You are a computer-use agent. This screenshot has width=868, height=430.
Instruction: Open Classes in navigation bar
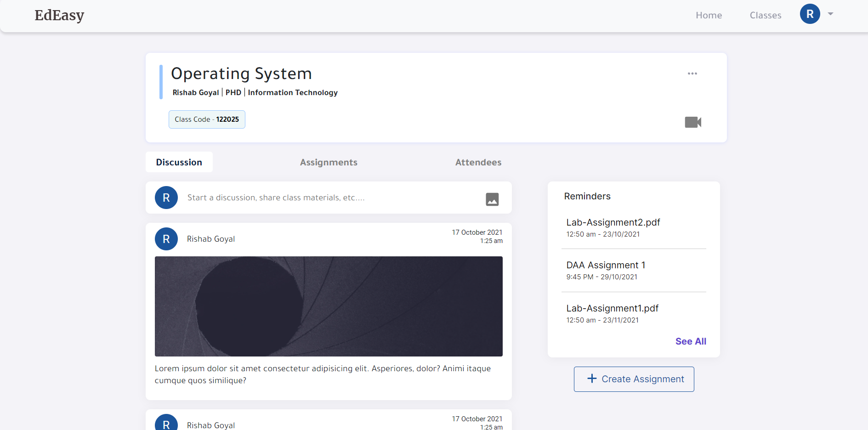click(766, 15)
